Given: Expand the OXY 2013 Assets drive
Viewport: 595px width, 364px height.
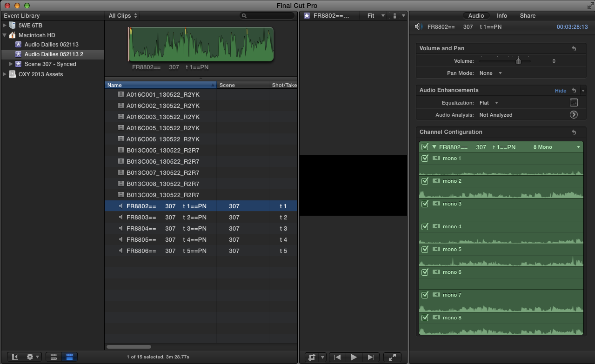Looking at the screenshot, I should pos(5,74).
